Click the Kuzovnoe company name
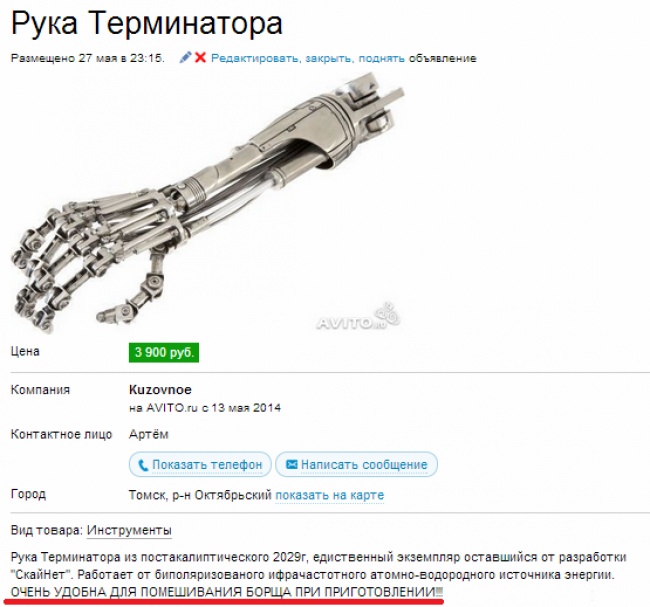 [160, 390]
